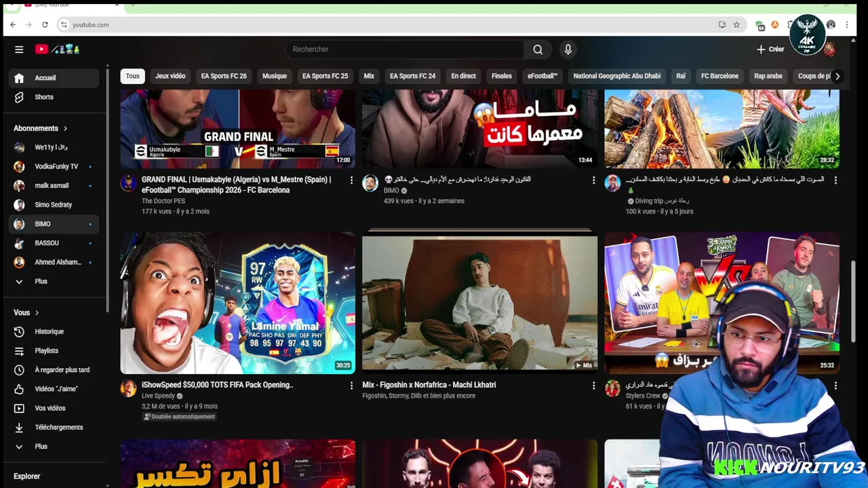Open the Vous section chevron
This screenshot has height=488, width=868.
[37, 312]
